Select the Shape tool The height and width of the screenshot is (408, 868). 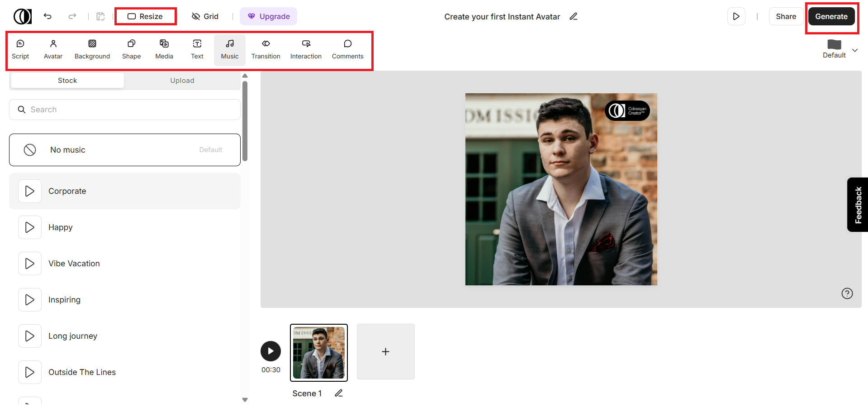click(131, 49)
